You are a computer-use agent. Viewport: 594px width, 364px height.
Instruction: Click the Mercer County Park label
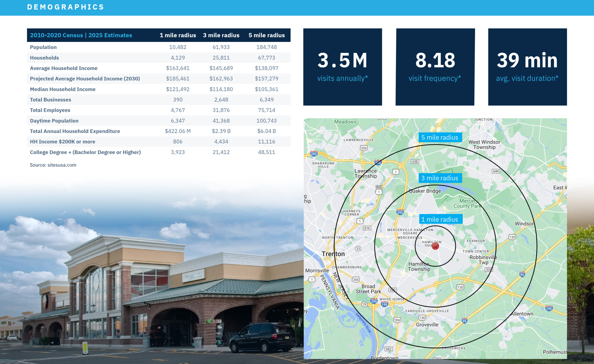467,203
